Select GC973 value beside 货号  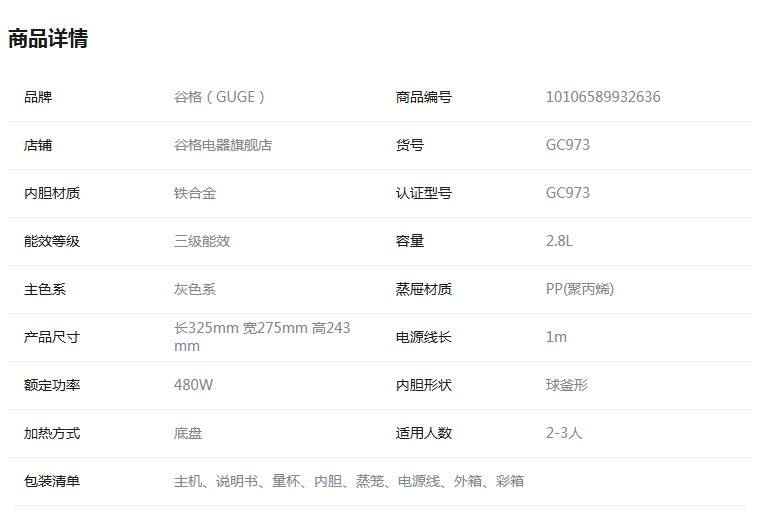568,145
